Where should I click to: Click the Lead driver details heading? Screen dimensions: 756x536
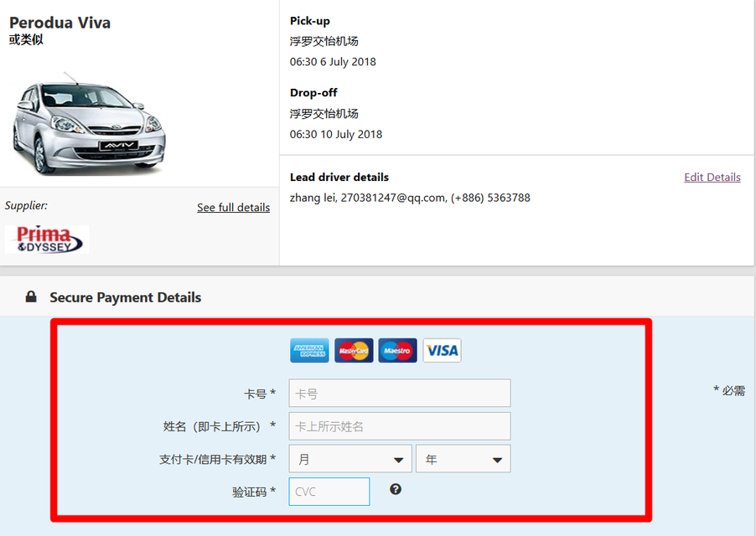click(339, 178)
